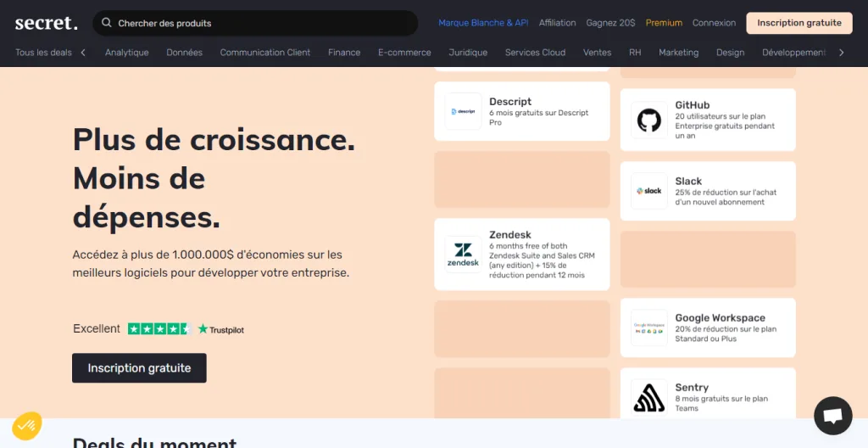This screenshot has height=448, width=868.
Task: Open the Descript deal title
Action: tap(510, 102)
